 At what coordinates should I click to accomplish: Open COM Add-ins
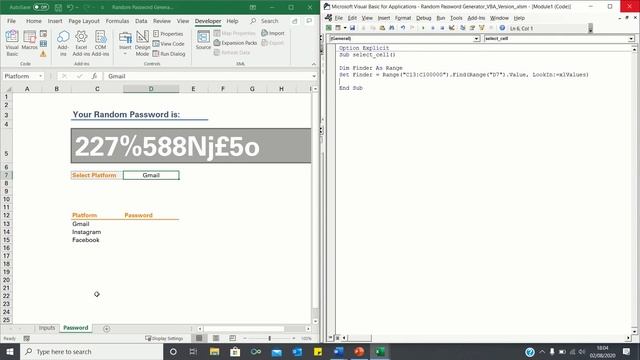point(100,43)
